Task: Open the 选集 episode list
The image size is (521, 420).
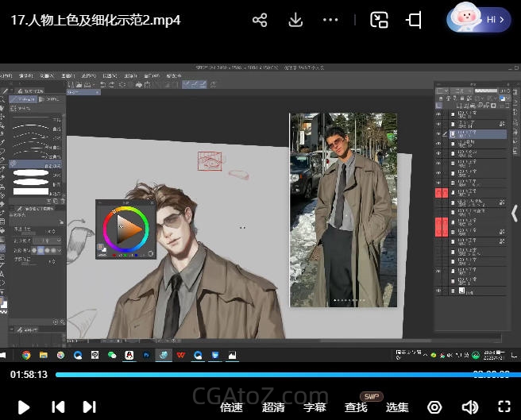Action: click(397, 407)
